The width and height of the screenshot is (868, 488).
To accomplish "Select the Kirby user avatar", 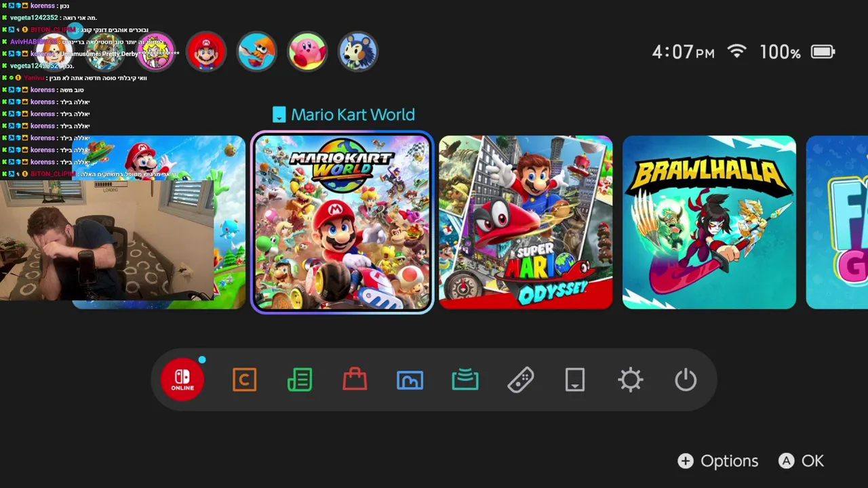I will coord(307,52).
